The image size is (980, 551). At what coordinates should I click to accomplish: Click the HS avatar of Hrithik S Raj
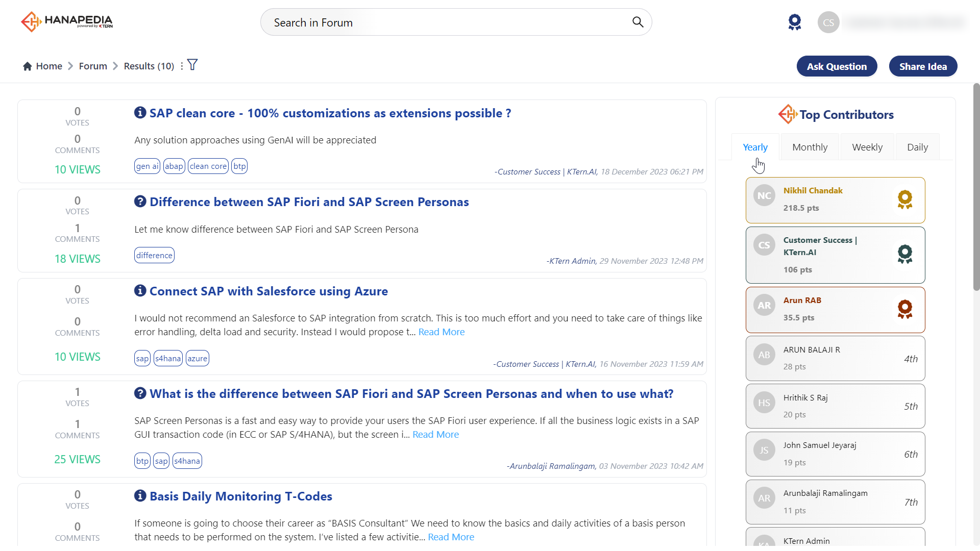764,403
